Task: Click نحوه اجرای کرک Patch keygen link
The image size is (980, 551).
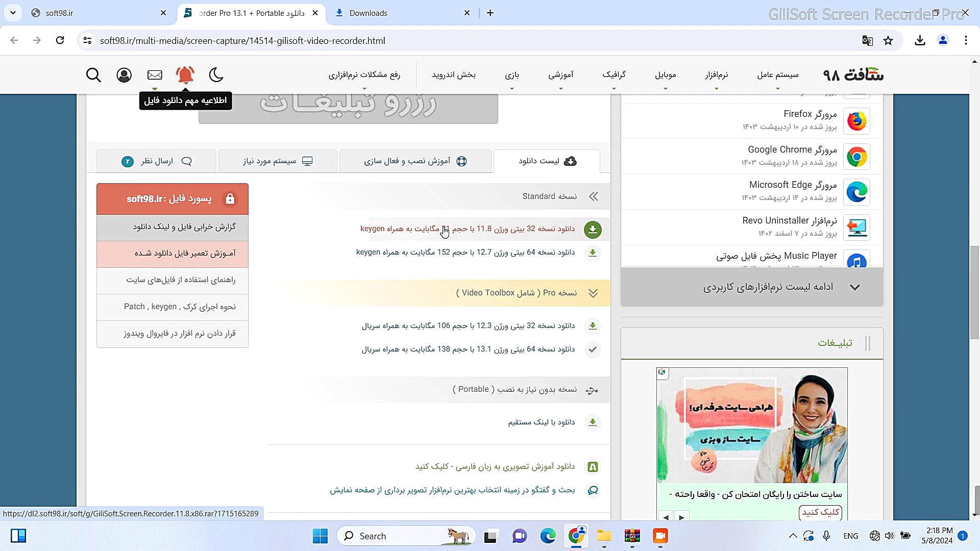Action: pos(173,307)
